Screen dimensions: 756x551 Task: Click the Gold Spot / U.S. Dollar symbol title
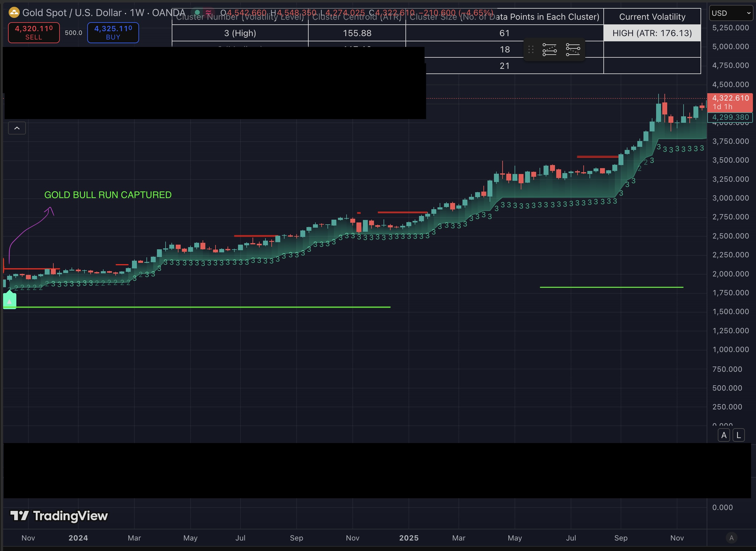coord(72,13)
